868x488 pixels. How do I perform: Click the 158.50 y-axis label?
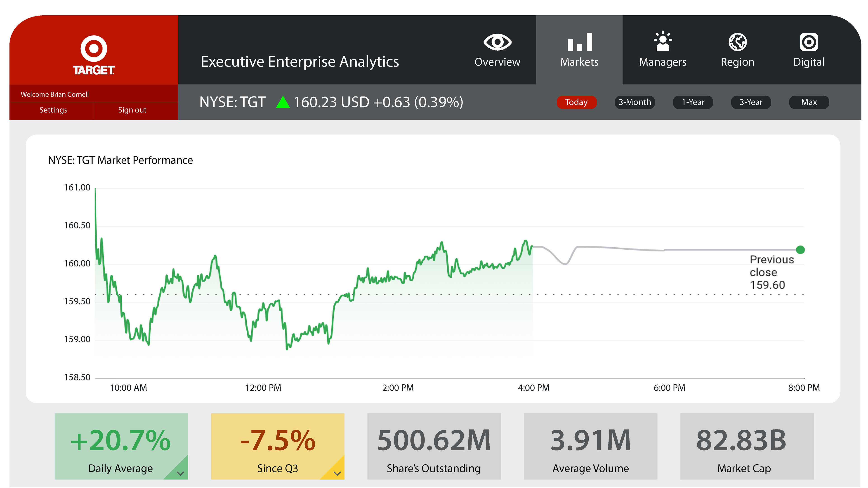pyautogui.click(x=77, y=377)
